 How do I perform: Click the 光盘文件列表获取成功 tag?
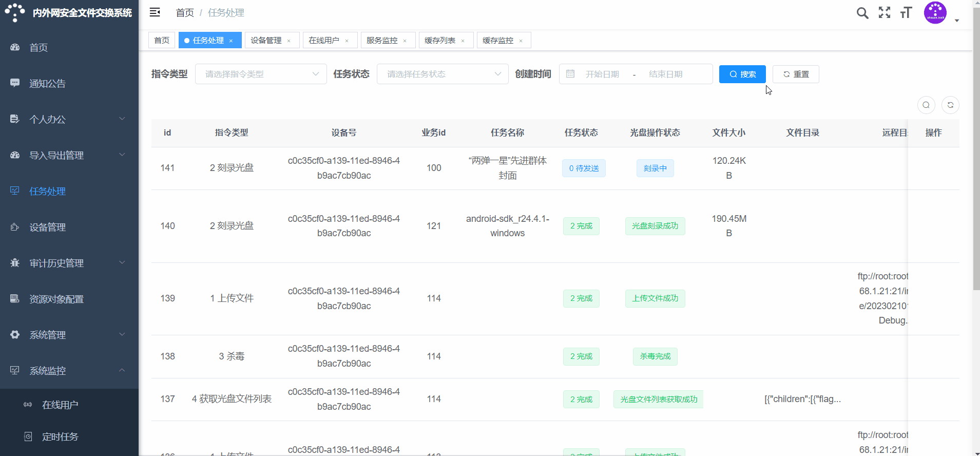[x=659, y=400]
